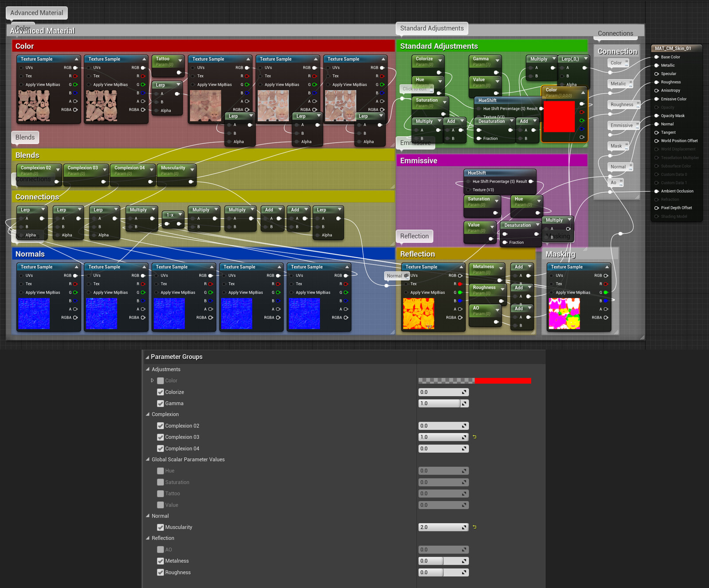The height and width of the screenshot is (588, 709).
Task: Select the Anisotropy pin on material output node
Action: tap(657, 90)
